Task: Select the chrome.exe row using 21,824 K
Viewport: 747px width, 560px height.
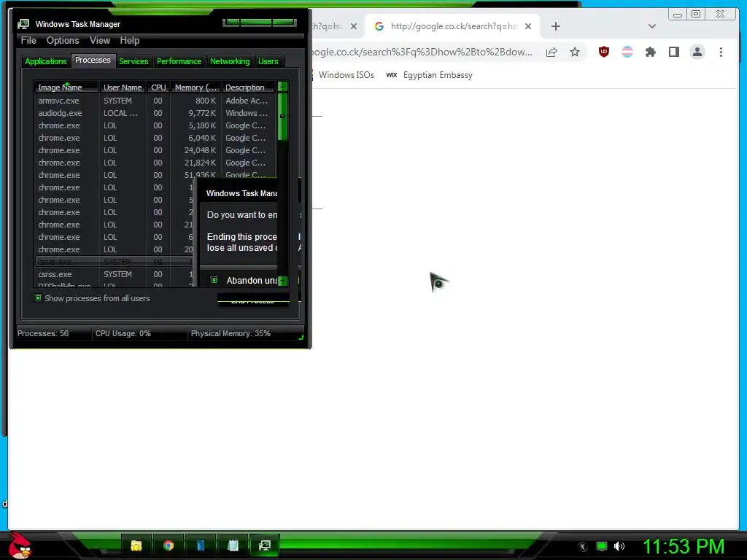Action: click(155, 163)
